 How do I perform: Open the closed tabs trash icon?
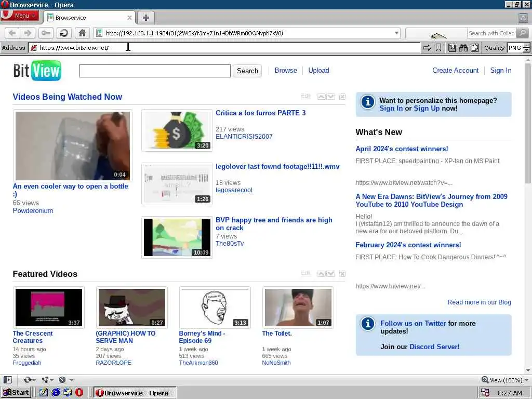pos(523,18)
